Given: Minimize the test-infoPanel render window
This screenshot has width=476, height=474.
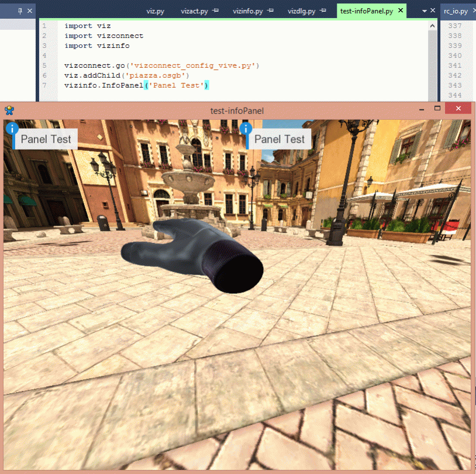Looking at the screenshot, I should click(x=420, y=109).
